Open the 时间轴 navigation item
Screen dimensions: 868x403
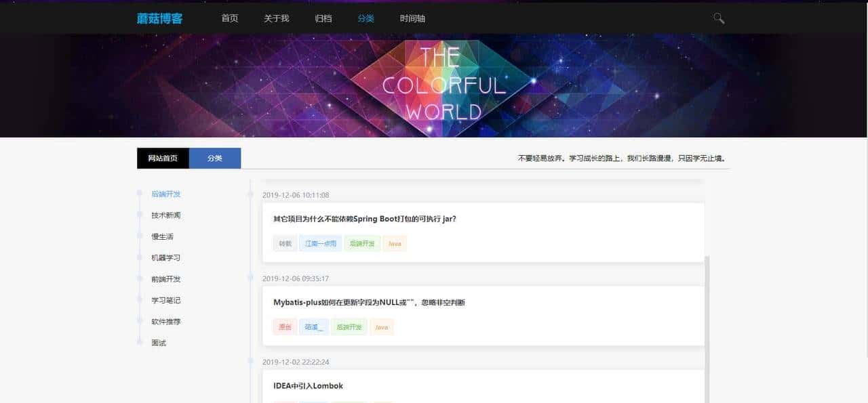tap(413, 19)
